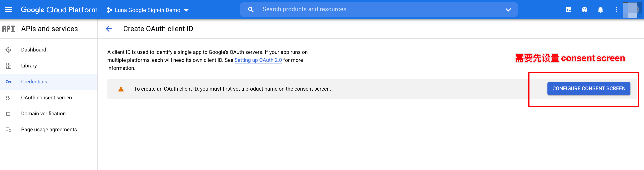The width and height of the screenshot is (644, 170).
Task: Expand the search bar dropdown chevron
Action: pos(508,10)
